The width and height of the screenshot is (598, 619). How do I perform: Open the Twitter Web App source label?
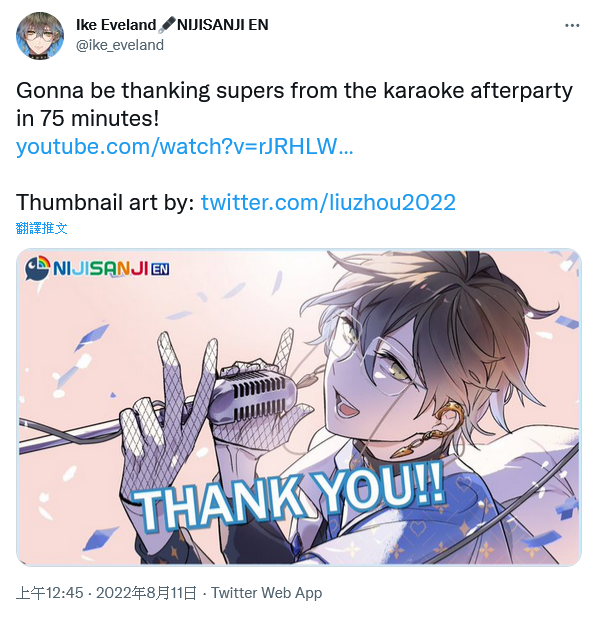click(x=266, y=593)
